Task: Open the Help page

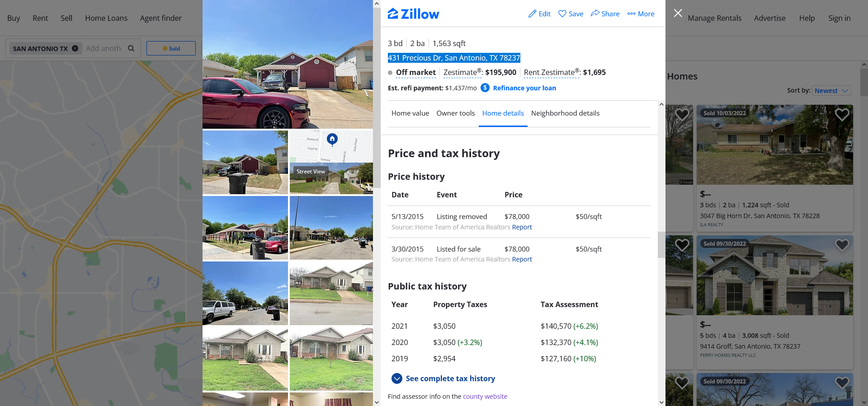Action: pyautogui.click(x=807, y=18)
